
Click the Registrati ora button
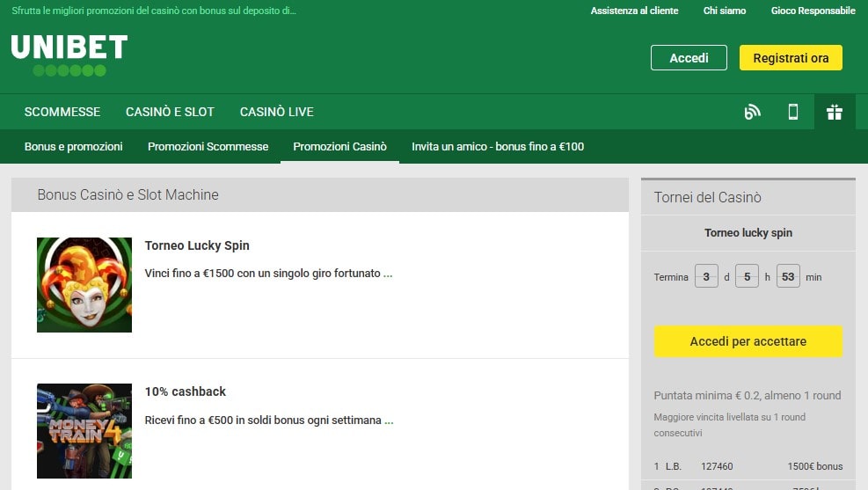[791, 57]
